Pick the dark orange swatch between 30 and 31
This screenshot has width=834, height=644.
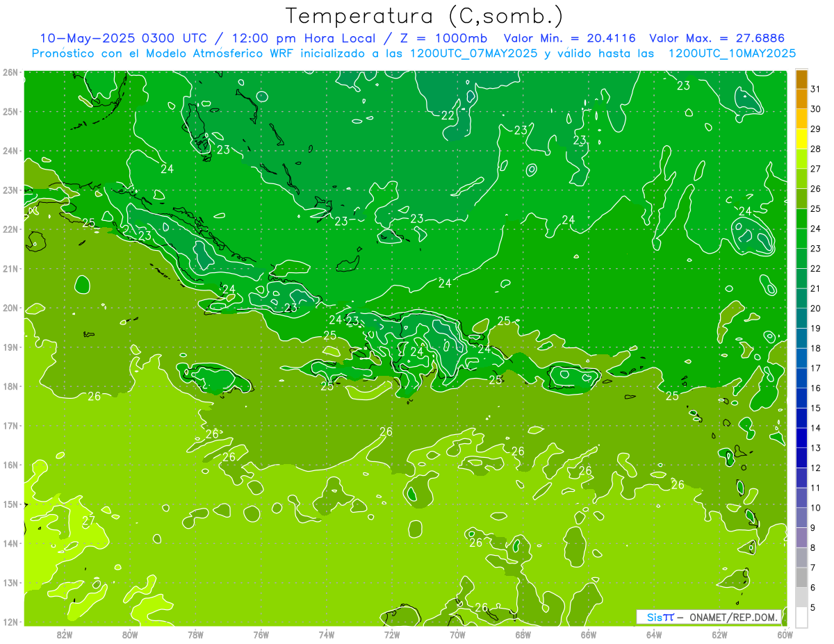(x=801, y=99)
